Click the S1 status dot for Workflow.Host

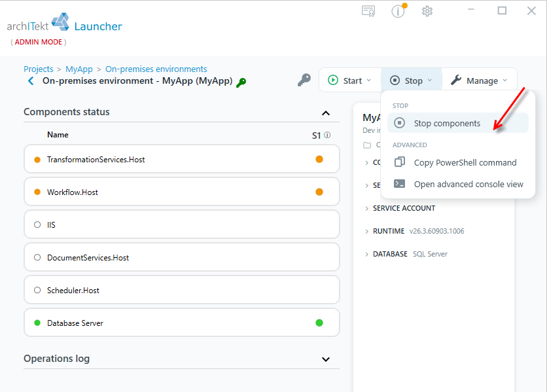[319, 192]
